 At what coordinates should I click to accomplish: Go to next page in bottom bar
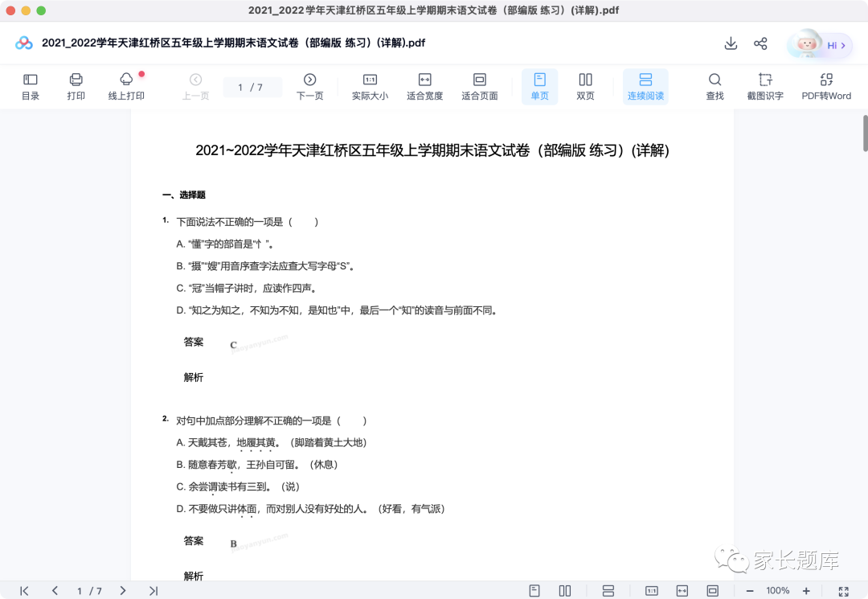[123, 591]
